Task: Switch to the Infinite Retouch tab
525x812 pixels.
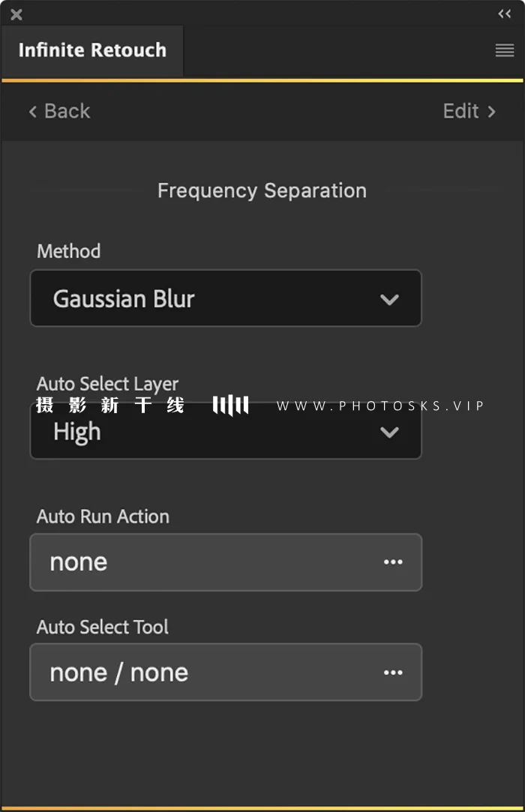Action: (x=92, y=50)
